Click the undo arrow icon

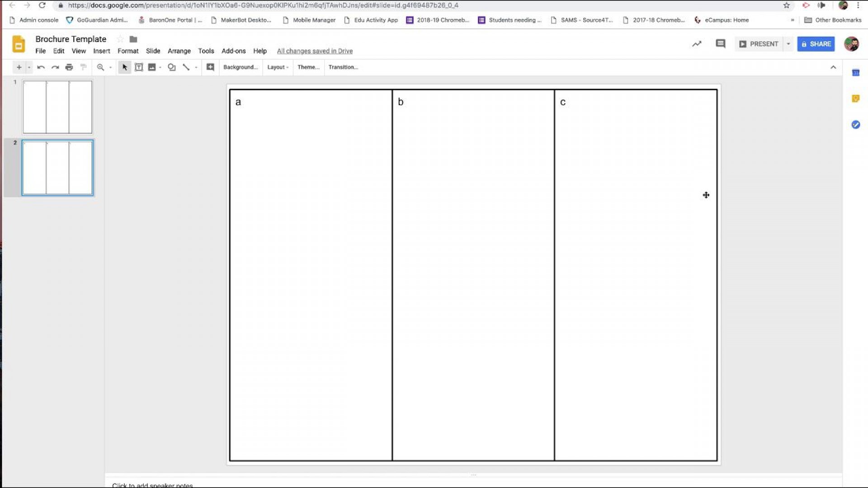(x=41, y=67)
